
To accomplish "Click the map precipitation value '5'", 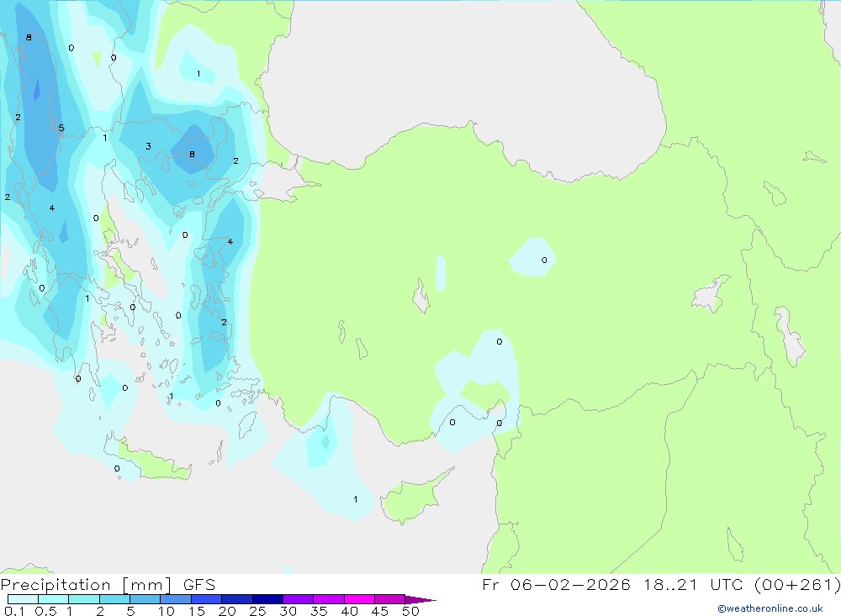I will coord(61,128).
